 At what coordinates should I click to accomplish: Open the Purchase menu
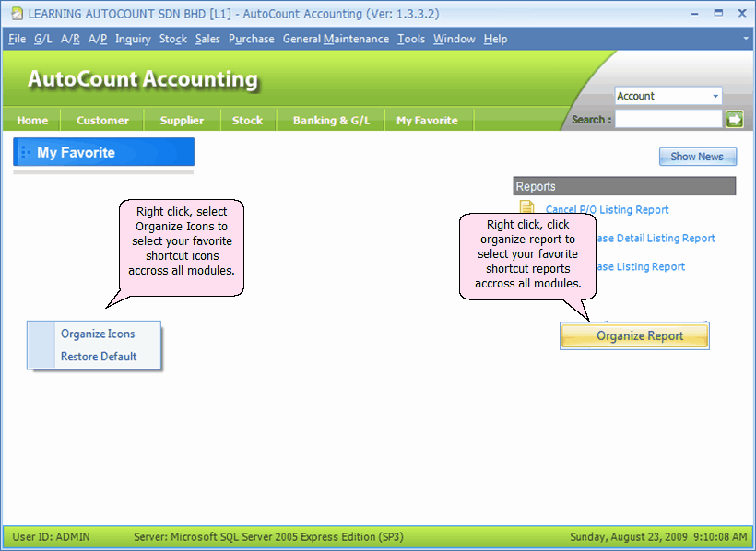[x=251, y=39]
